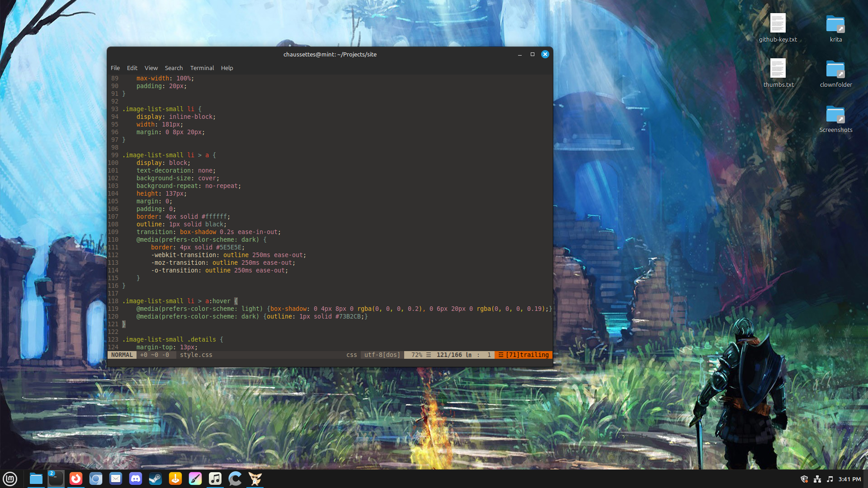This screenshot has width=868, height=488.
Task: Launch the paintbrush drawing app from the taskbar
Action: pos(195,479)
